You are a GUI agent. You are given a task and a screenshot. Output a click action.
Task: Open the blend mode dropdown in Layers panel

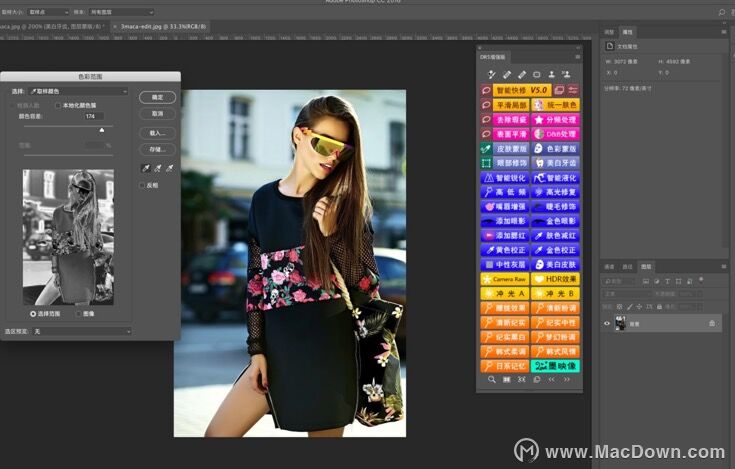click(627, 294)
